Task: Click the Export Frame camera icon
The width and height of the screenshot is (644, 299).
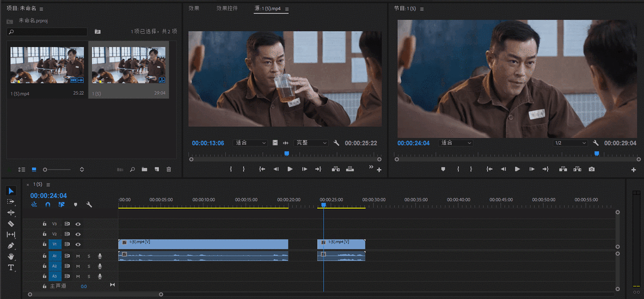Action: click(x=591, y=169)
